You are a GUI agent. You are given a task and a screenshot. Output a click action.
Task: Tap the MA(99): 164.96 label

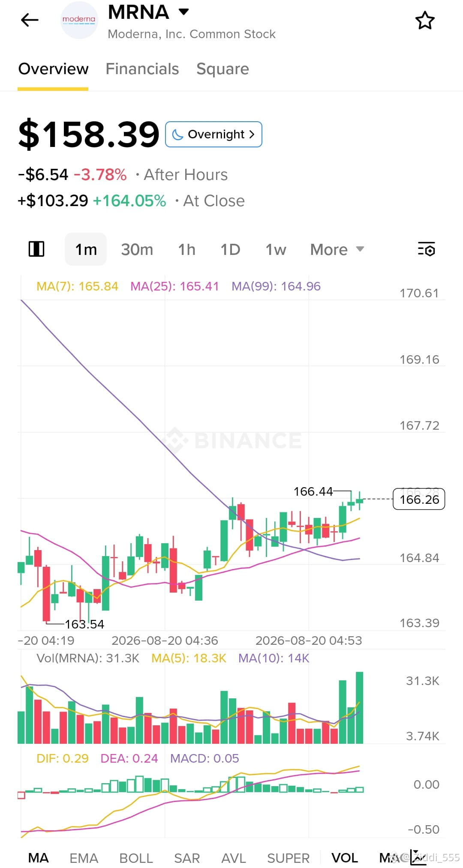click(276, 286)
